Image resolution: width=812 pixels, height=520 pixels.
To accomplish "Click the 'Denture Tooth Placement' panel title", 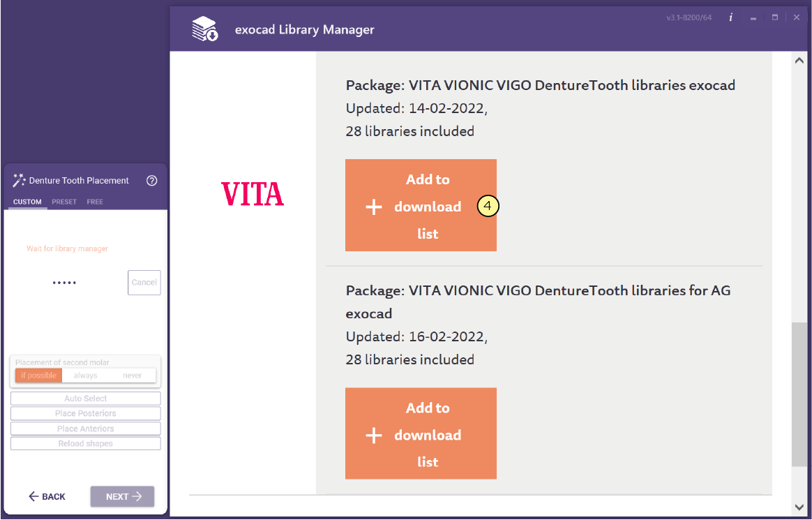I will (79, 181).
